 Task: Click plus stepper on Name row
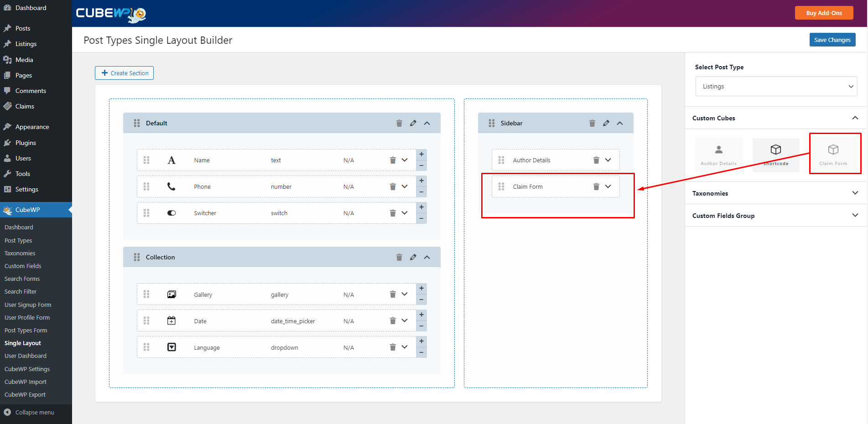[x=421, y=155]
